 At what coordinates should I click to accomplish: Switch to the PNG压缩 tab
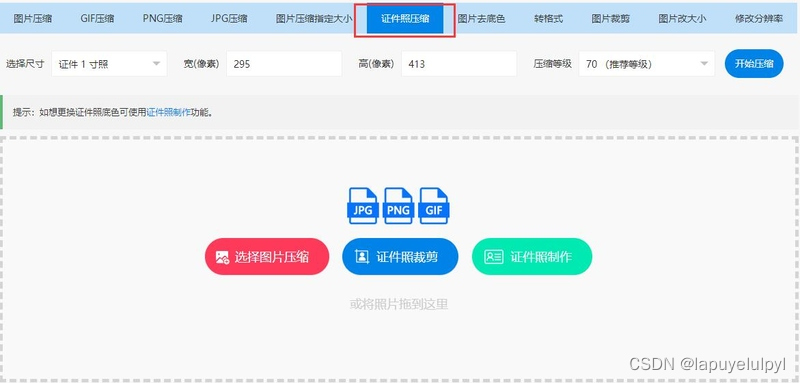(x=162, y=19)
